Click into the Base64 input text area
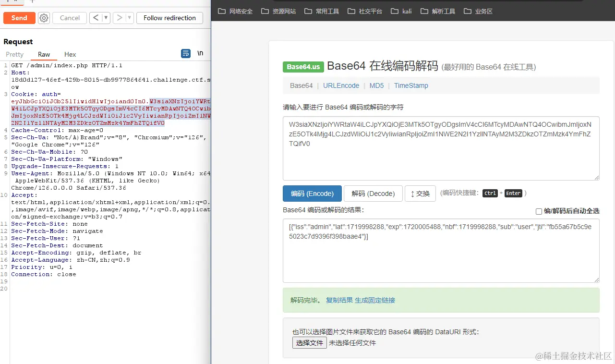Screen dimensions: 615x364 click(x=441, y=148)
